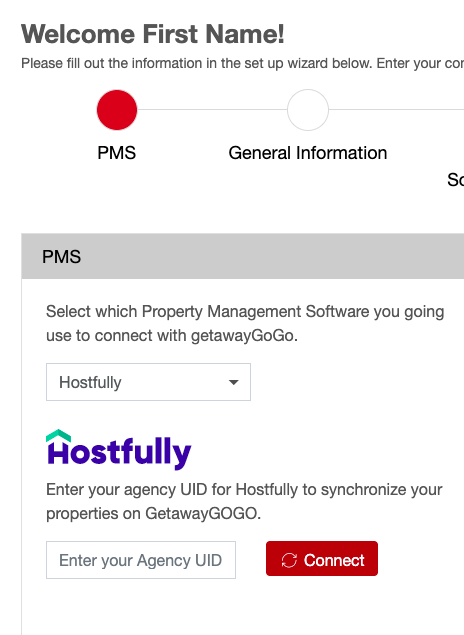This screenshot has width=464, height=635.
Task: Click the agency UID synchronize instruction text
Action: click(x=244, y=501)
